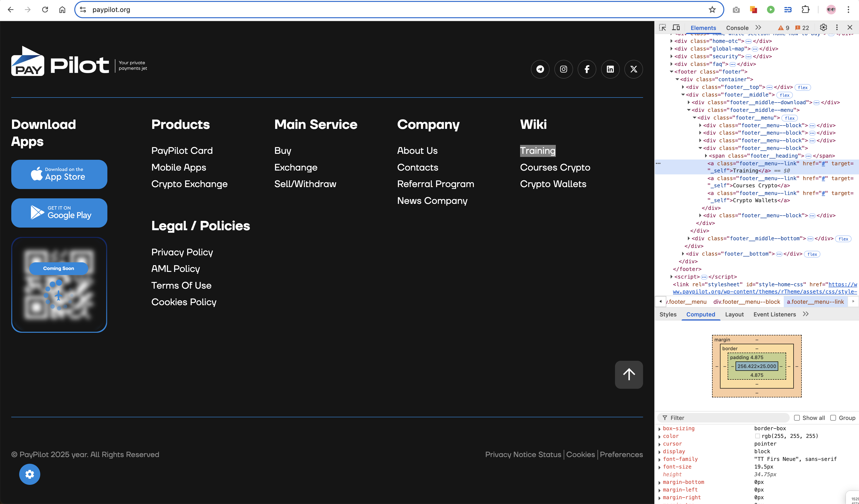Enable the Show all checkbox

(797, 418)
